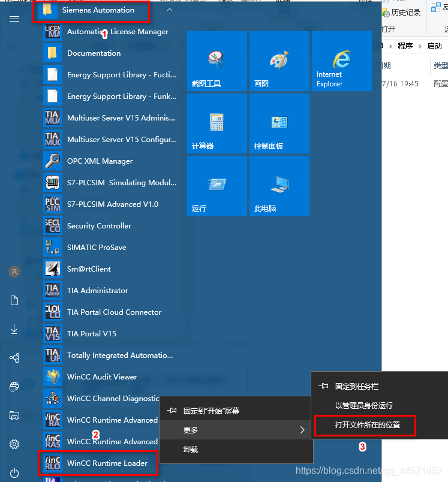Open TIA Portal Cloud Connector icon

53,312
